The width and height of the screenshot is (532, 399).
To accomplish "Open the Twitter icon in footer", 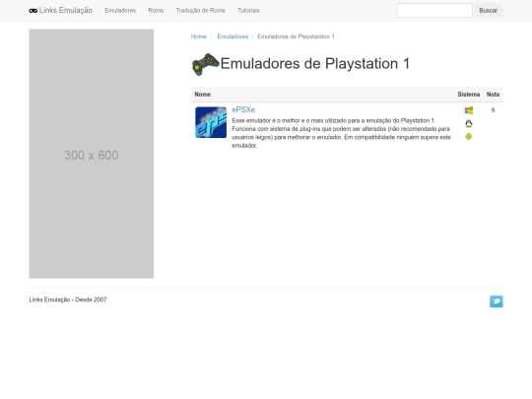I will coord(496,301).
